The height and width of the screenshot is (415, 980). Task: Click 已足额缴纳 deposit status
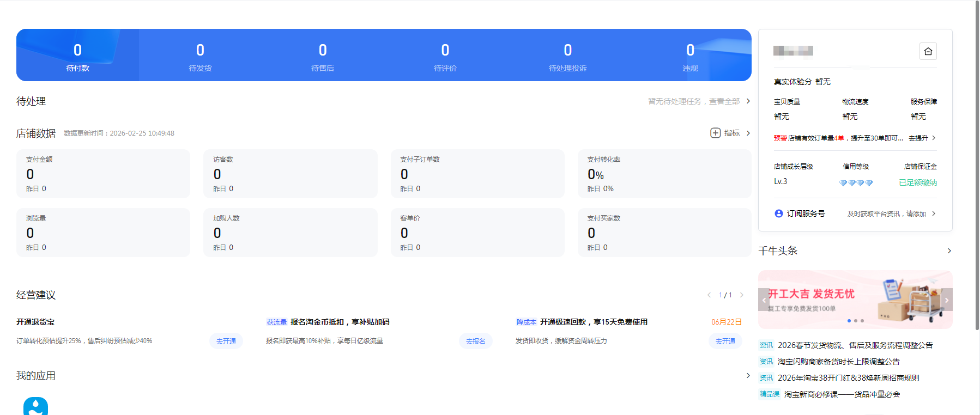918,182
